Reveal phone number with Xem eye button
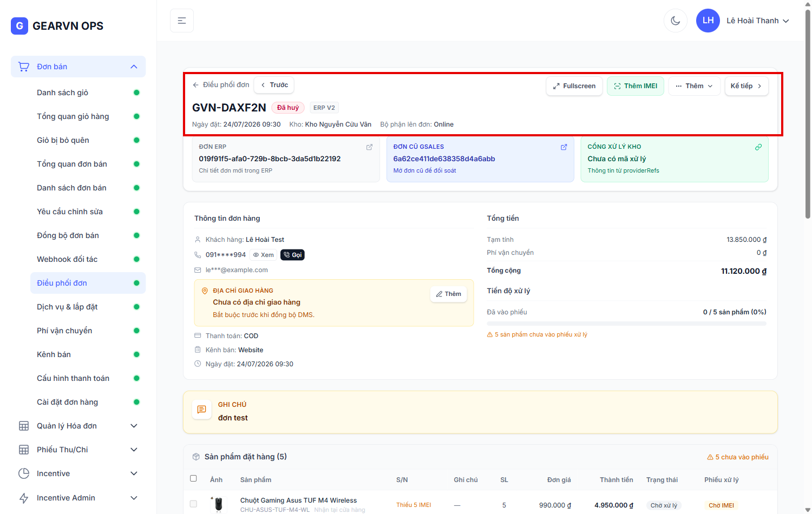 (264, 255)
